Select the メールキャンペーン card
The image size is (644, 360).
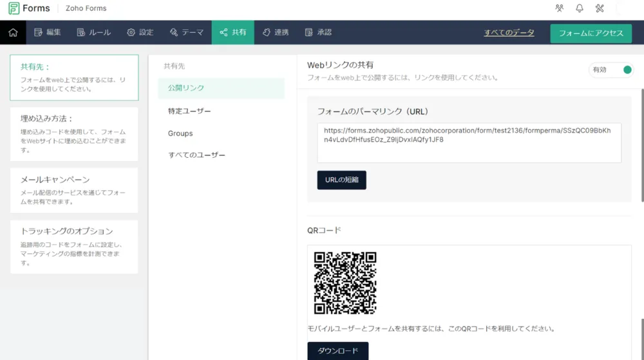(x=74, y=190)
